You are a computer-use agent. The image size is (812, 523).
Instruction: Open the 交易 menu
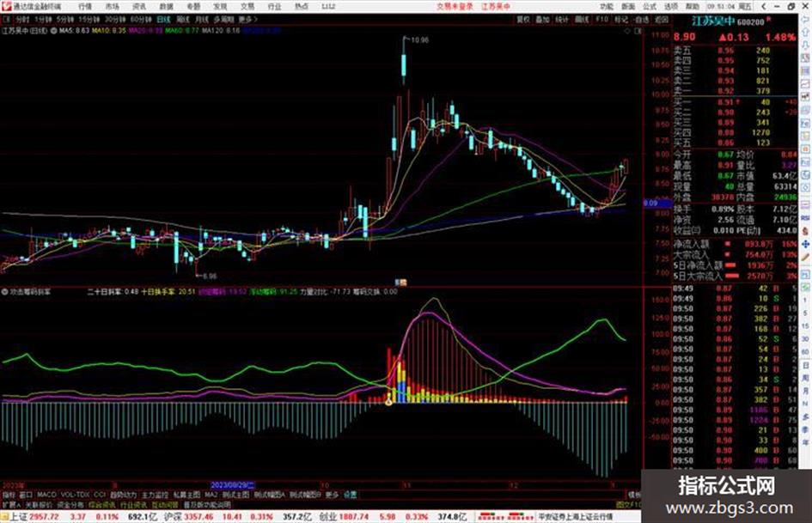(247, 6)
